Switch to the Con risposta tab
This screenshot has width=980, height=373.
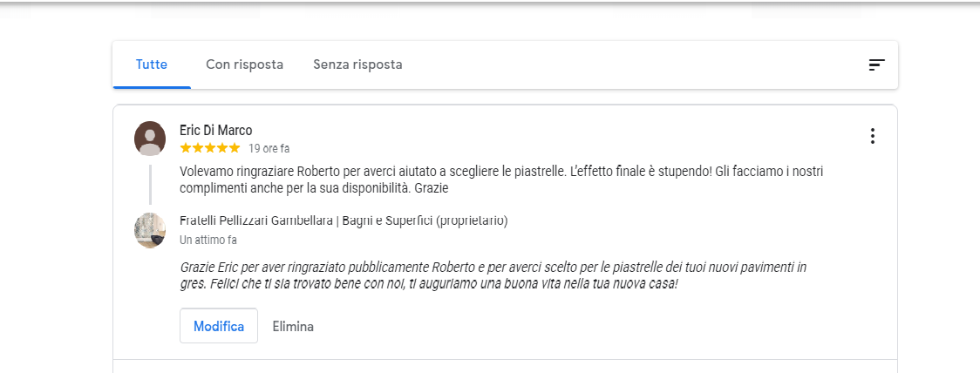(x=244, y=64)
